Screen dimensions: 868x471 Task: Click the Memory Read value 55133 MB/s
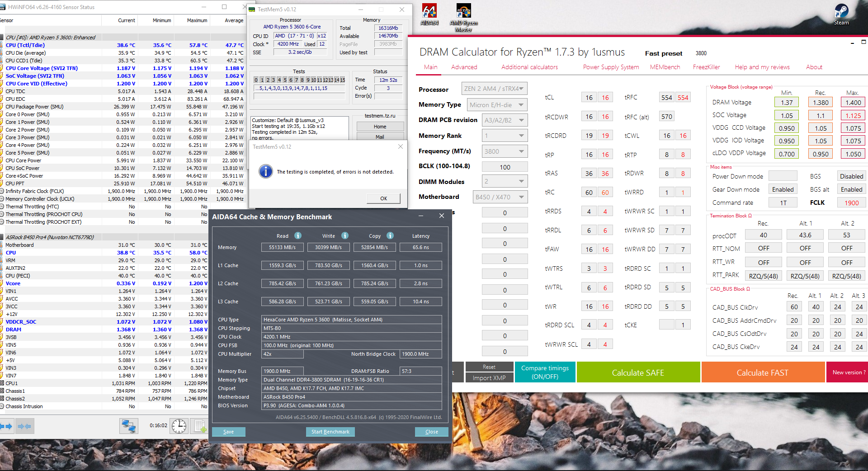coord(283,247)
